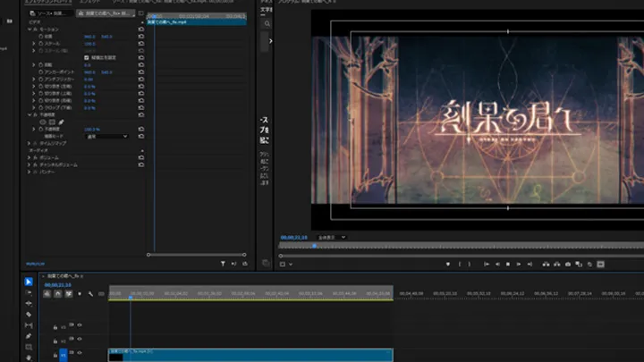
Task: Click the Extract button in Program monitor
Action: tap(557, 265)
